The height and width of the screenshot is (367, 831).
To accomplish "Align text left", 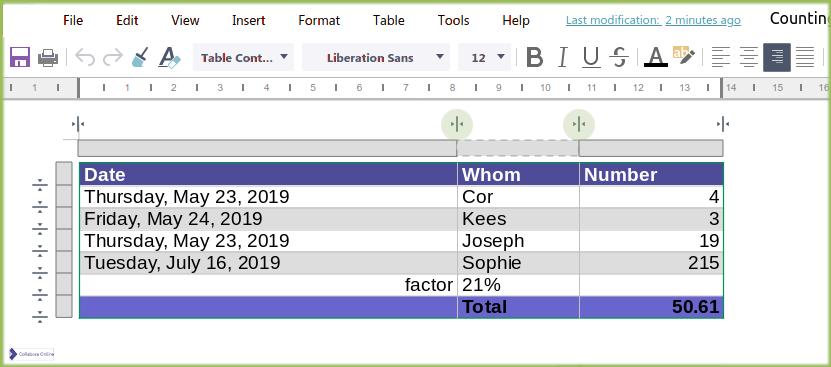I will click(721, 57).
